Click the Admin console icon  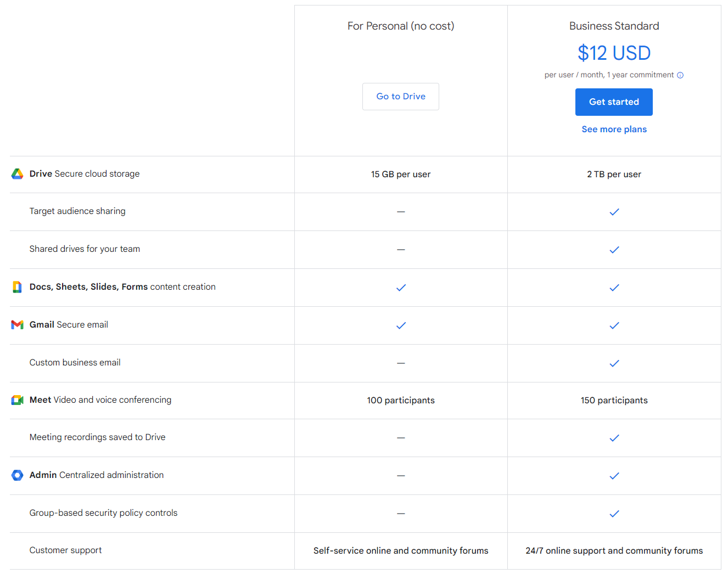(17, 475)
